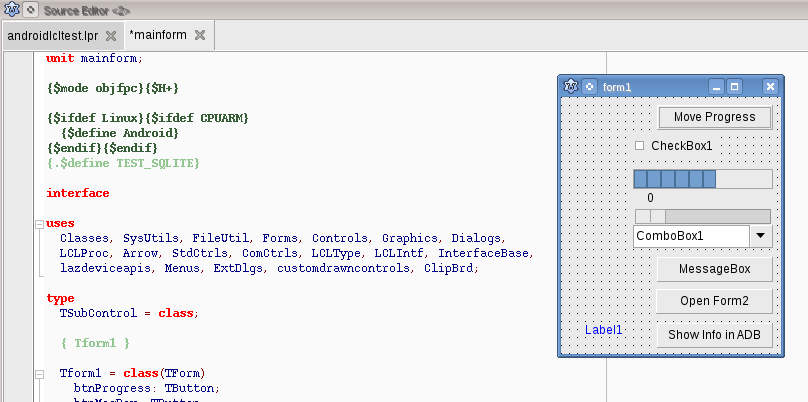
Task: Close the form1 designer window
Action: point(769,87)
